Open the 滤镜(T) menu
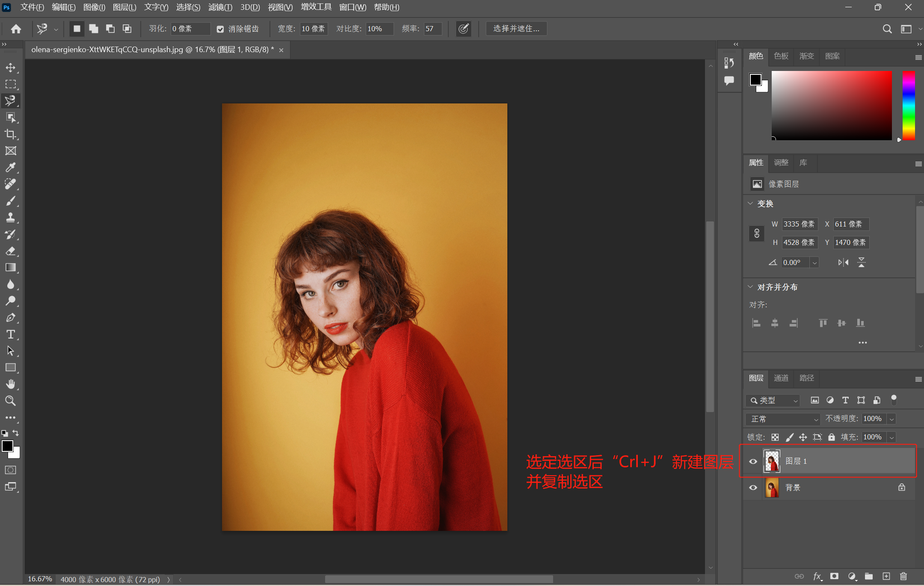This screenshot has width=924, height=586. 220,7
